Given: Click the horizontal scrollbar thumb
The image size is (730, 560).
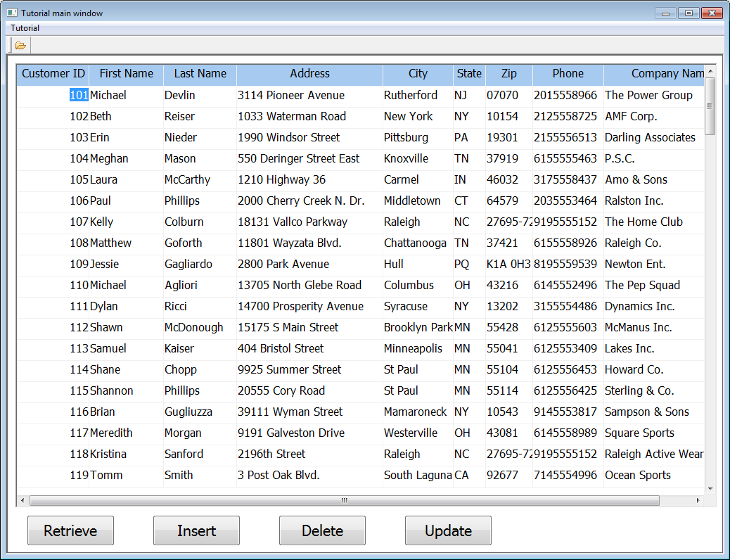Looking at the screenshot, I should pyautogui.click(x=344, y=501).
